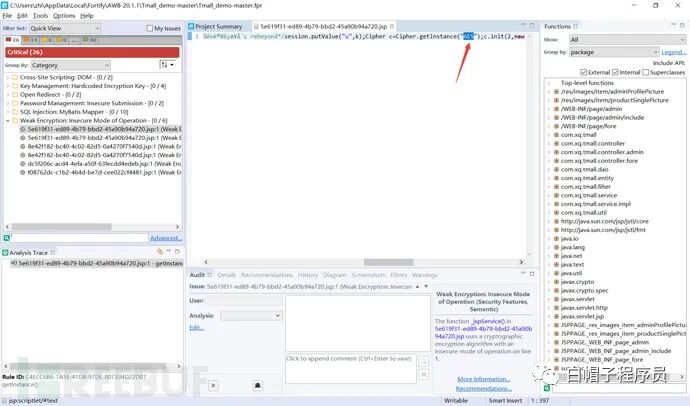The height and width of the screenshot is (406, 690).
Task: Click the file bug icon in Audit panel
Action: 257,386
